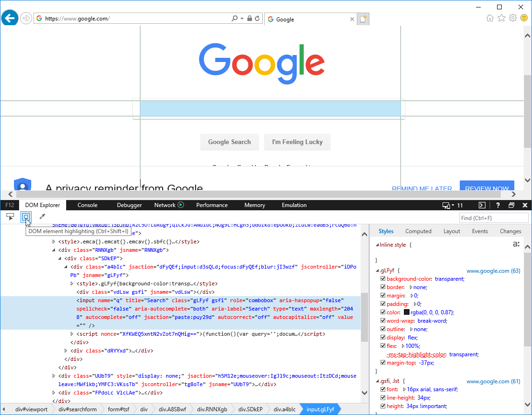Open the Debugger tab
This screenshot has width=532, height=415.
point(129,205)
